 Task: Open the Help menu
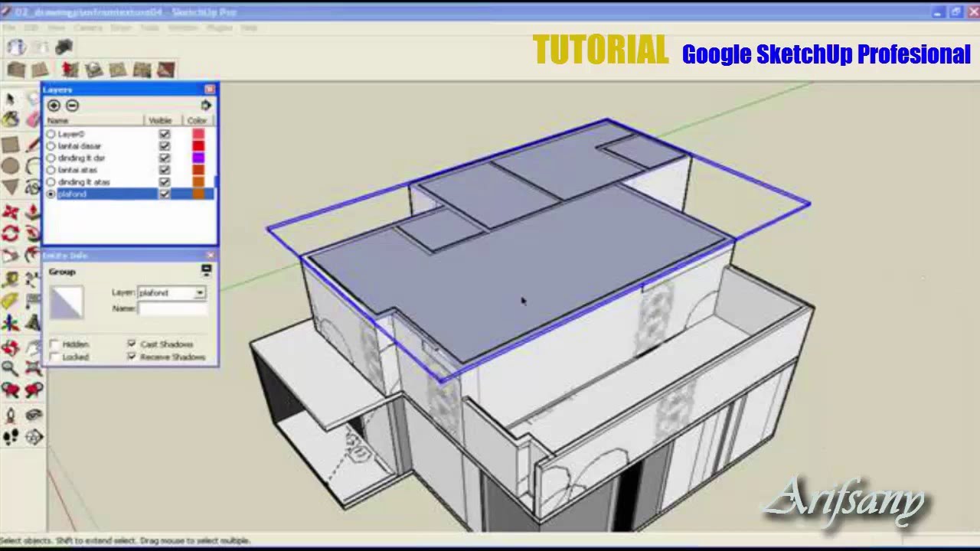pyautogui.click(x=250, y=28)
